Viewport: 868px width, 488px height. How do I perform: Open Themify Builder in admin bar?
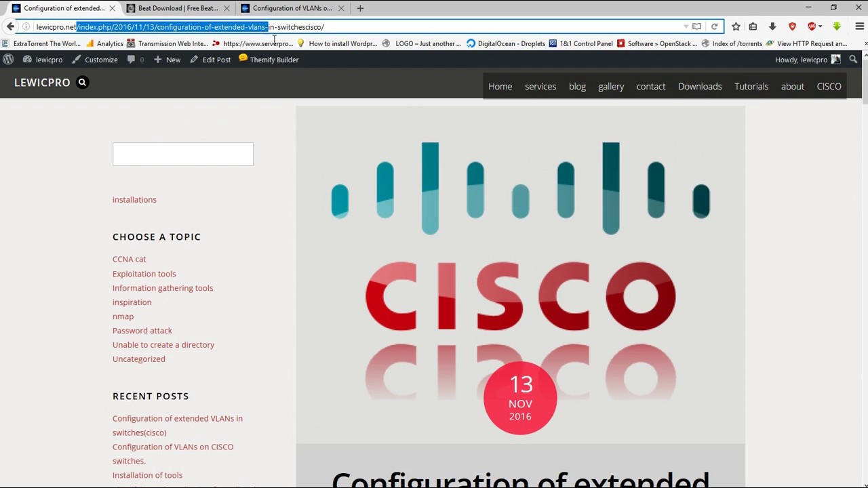(x=269, y=60)
